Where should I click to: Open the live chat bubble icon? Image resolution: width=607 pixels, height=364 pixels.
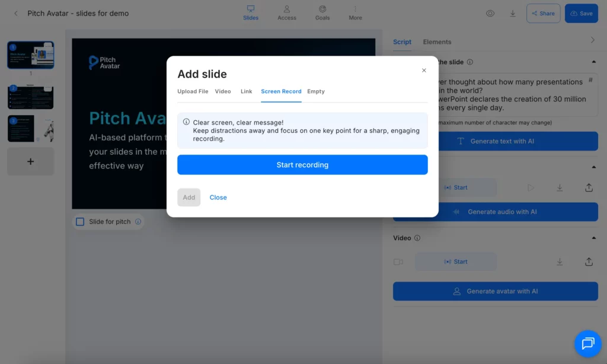pyautogui.click(x=587, y=344)
